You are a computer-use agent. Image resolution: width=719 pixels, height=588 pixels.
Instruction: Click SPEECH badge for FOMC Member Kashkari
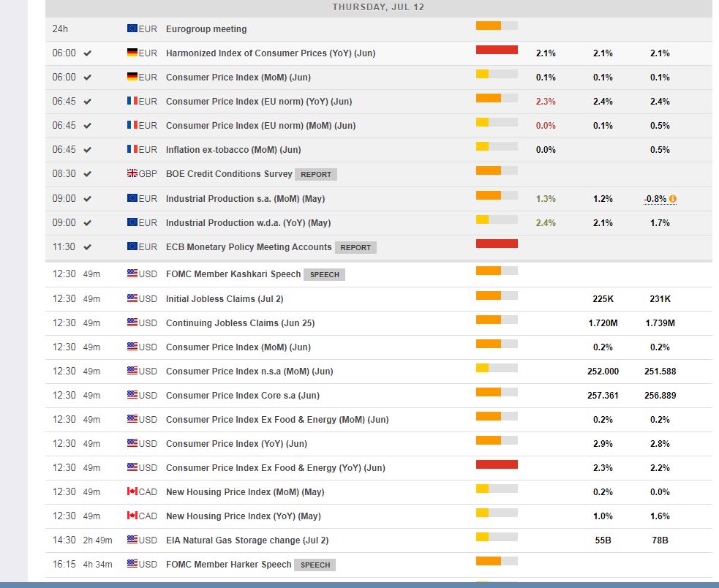click(x=324, y=275)
